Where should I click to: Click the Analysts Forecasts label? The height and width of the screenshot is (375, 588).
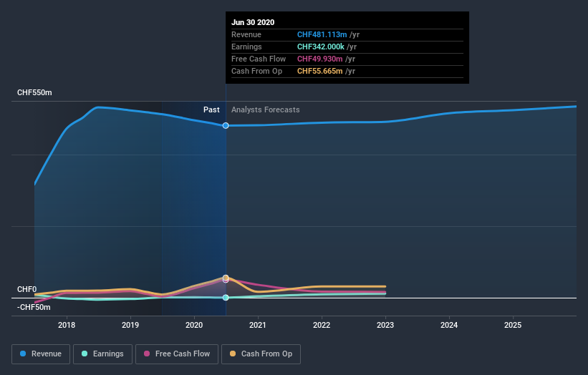pyautogui.click(x=266, y=109)
